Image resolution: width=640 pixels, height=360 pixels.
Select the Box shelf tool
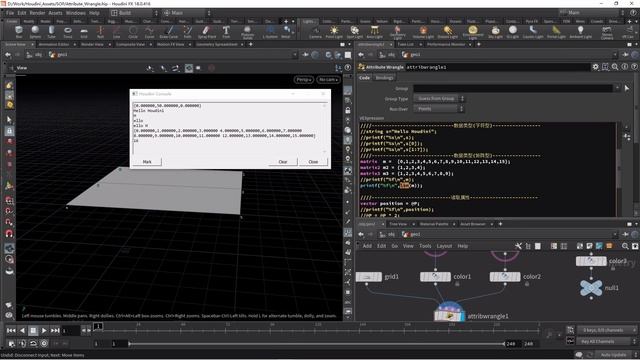click(19, 31)
